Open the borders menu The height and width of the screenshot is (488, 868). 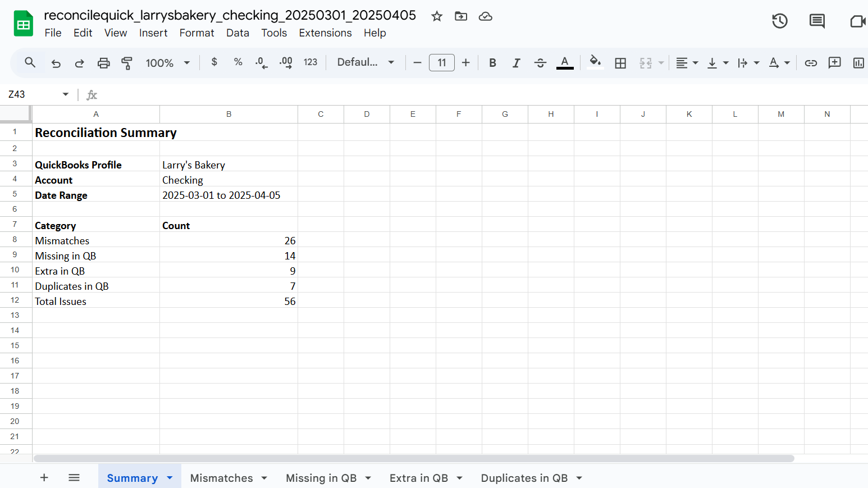click(x=620, y=63)
